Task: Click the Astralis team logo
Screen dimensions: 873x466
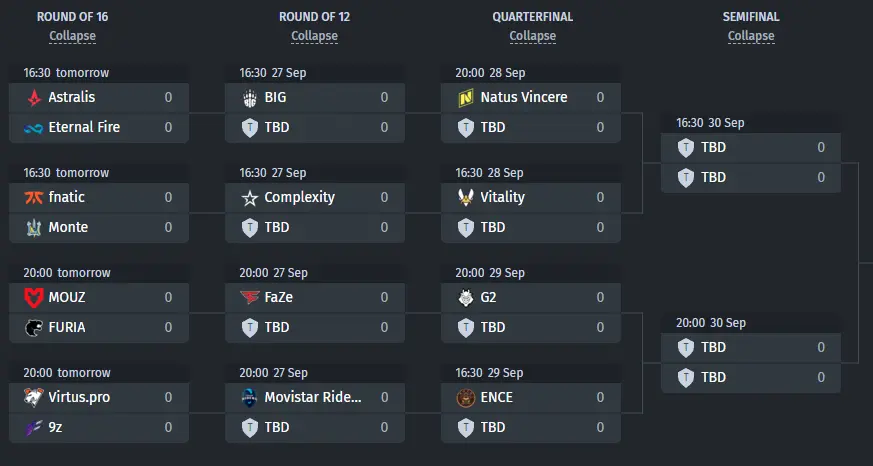Action: (x=34, y=98)
